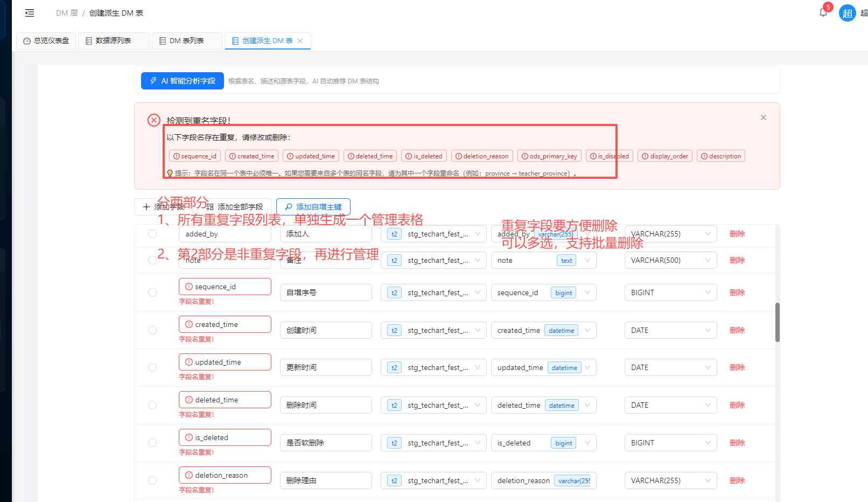Click the sidebar collapse menu icon
The height and width of the screenshot is (502, 868).
[x=30, y=13]
